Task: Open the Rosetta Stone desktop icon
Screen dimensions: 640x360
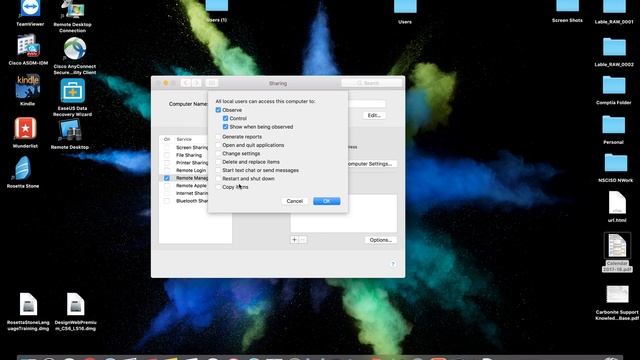Action: [23, 168]
